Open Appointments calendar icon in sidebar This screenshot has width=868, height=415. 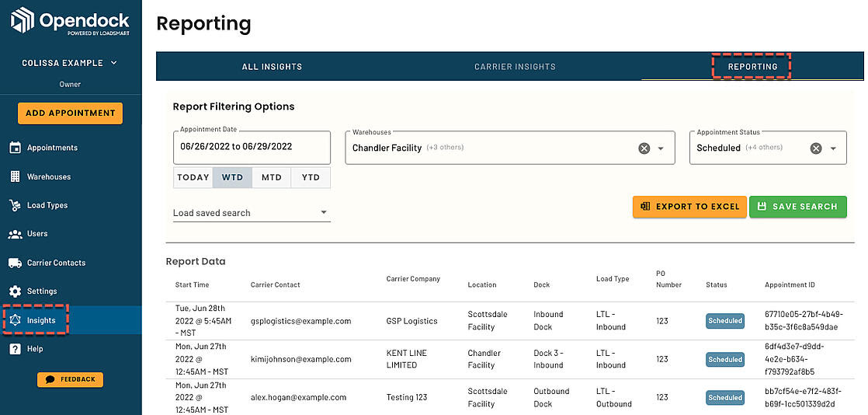point(16,148)
